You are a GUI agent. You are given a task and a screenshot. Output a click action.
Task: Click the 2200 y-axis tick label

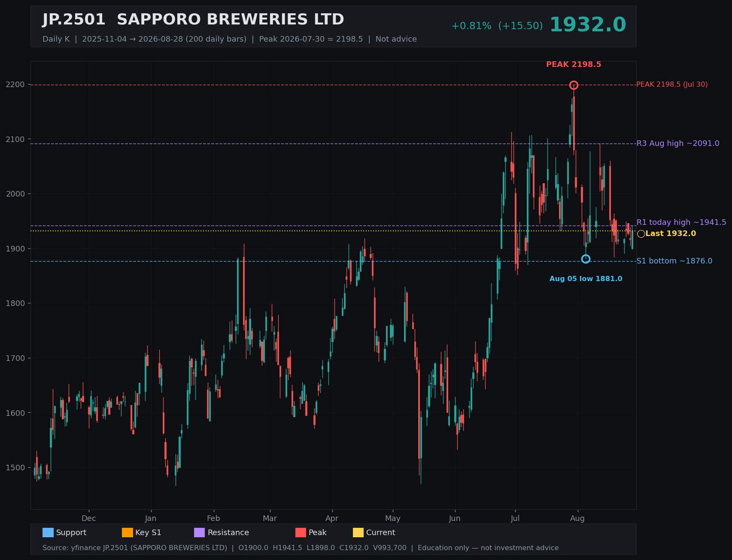coord(15,85)
